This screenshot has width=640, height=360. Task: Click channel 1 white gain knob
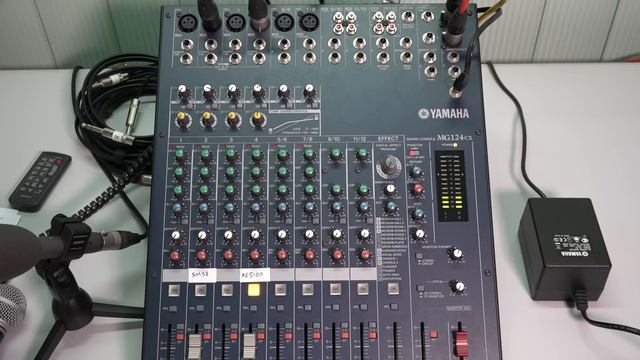pos(182,91)
